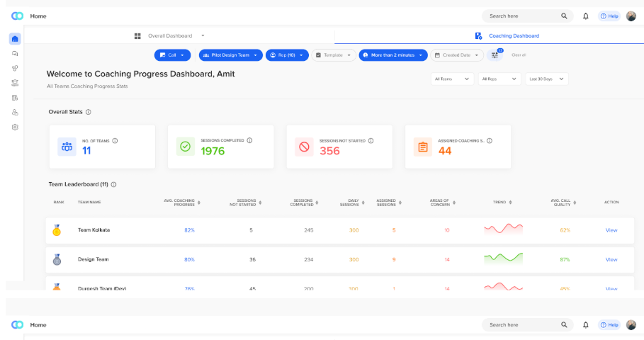Select the connected circles icon in the sidebar

pyautogui.click(x=15, y=68)
